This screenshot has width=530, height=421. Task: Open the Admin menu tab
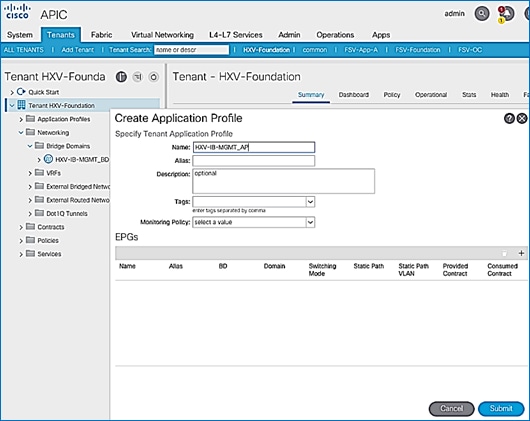tap(289, 35)
